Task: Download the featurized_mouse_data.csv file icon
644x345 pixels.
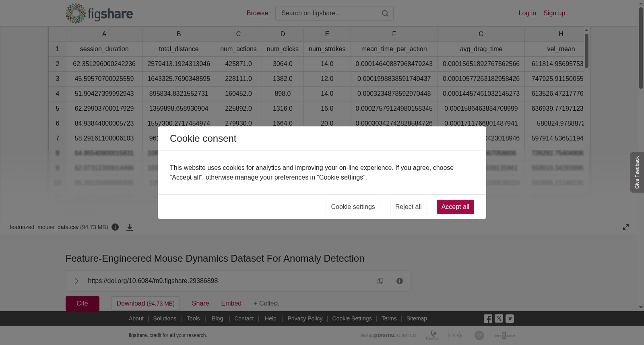Action: click(x=130, y=227)
